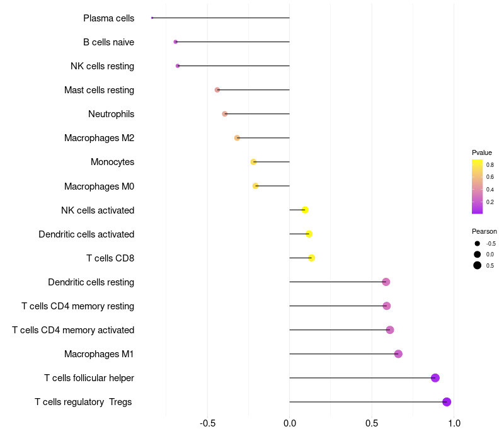Select the T cells follicular helper marker

[x=435, y=378]
